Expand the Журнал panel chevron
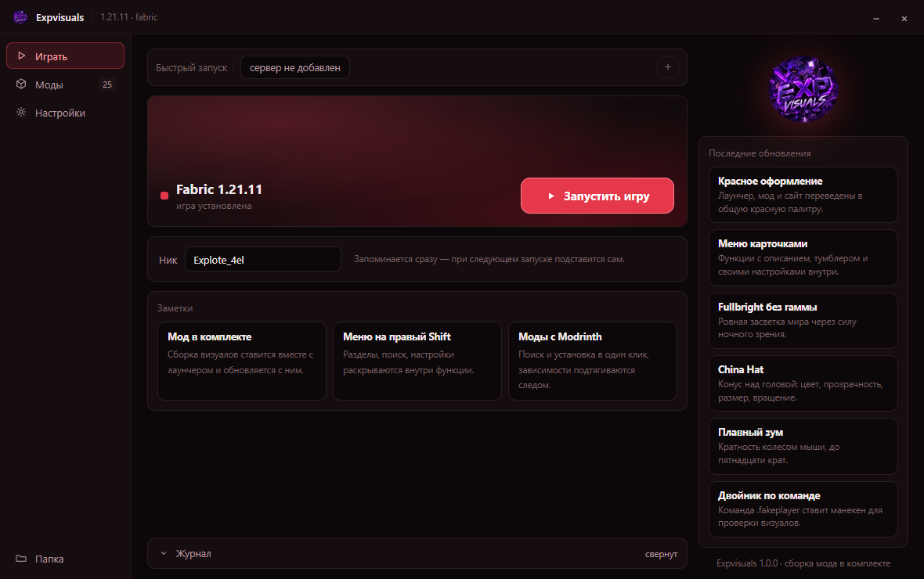The width and height of the screenshot is (924, 579). (164, 553)
